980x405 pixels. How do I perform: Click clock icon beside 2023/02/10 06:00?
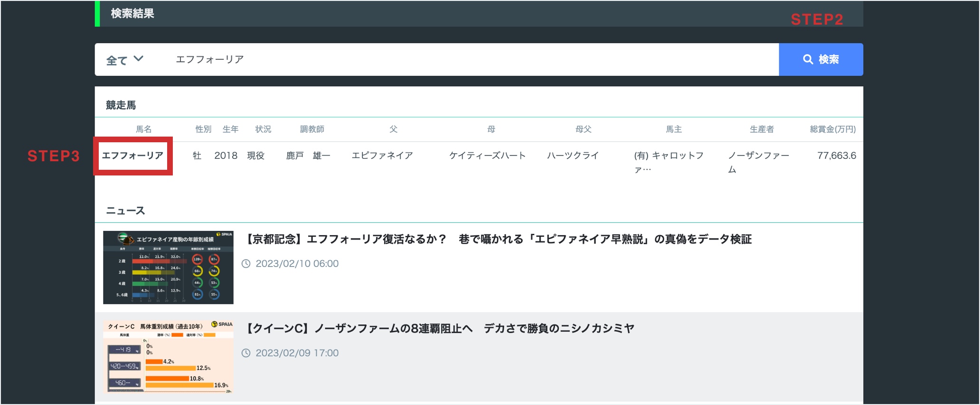coord(246,264)
